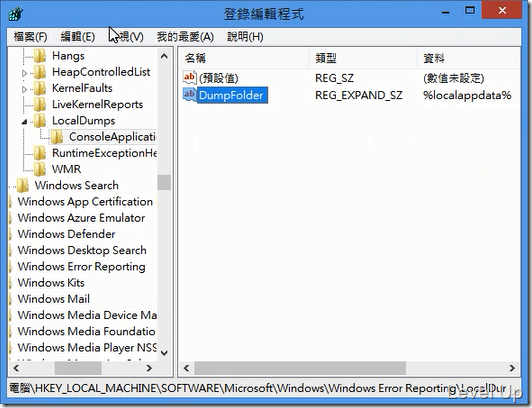532x408 pixels.
Task: Select the (預設值) value name
Action: point(218,78)
